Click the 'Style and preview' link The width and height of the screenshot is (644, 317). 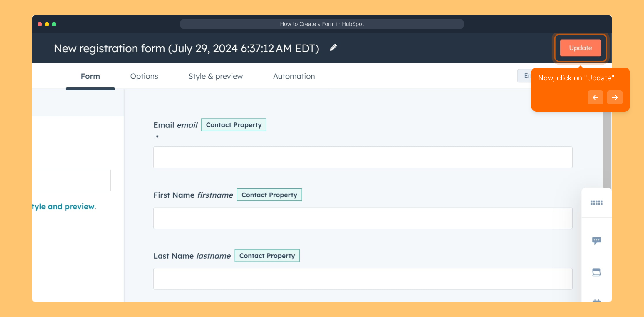(64, 207)
